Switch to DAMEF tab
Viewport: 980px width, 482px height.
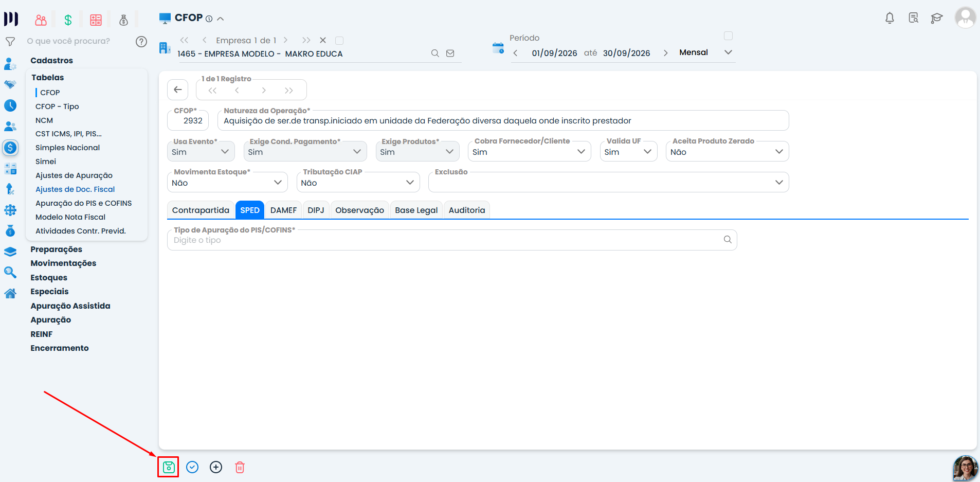click(283, 210)
